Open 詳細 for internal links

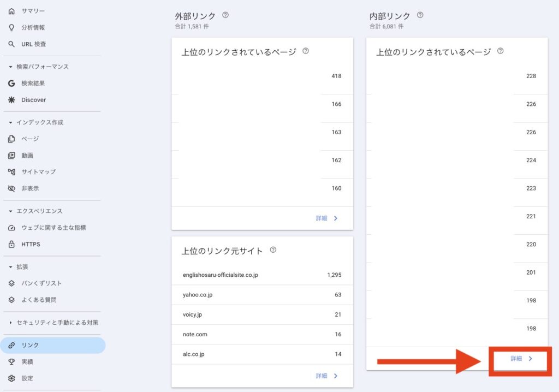pos(520,359)
